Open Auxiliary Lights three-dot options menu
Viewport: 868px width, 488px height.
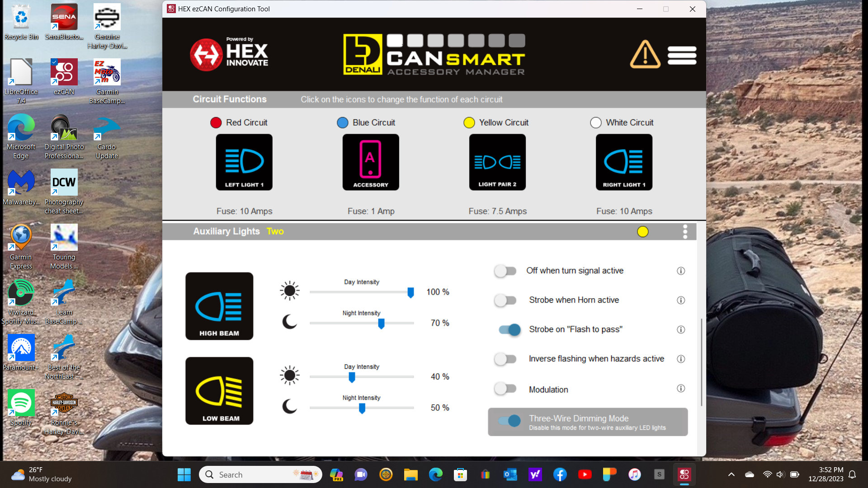click(x=685, y=232)
